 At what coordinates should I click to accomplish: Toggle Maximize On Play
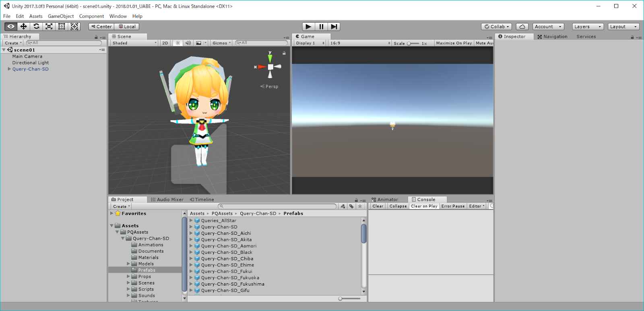coord(454,43)
